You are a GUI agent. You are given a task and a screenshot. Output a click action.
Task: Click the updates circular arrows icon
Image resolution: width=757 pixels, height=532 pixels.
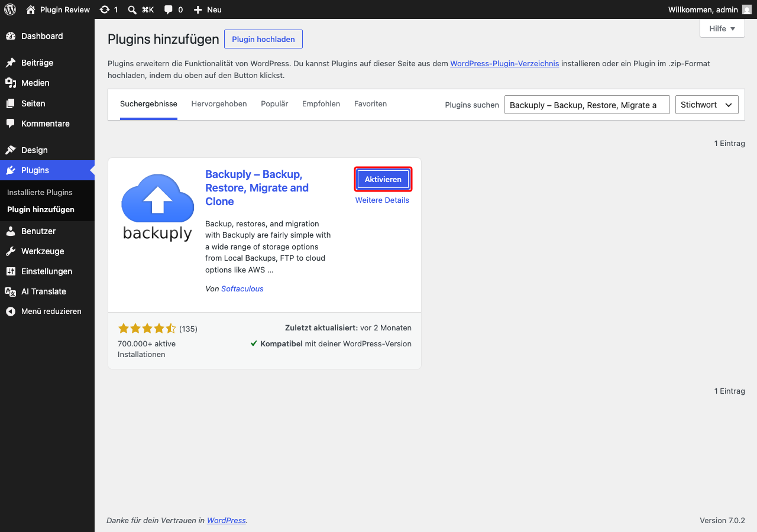(x=105, y=9)
